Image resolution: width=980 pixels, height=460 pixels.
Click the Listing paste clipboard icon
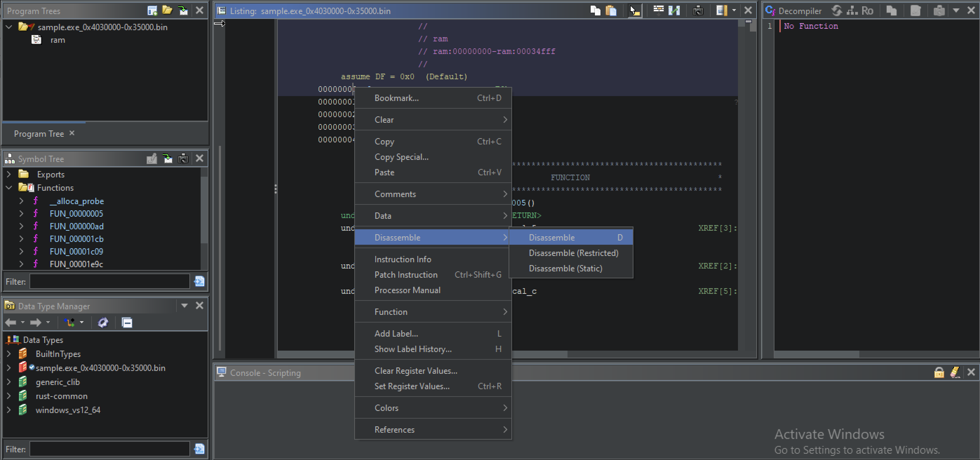point(611,10)
